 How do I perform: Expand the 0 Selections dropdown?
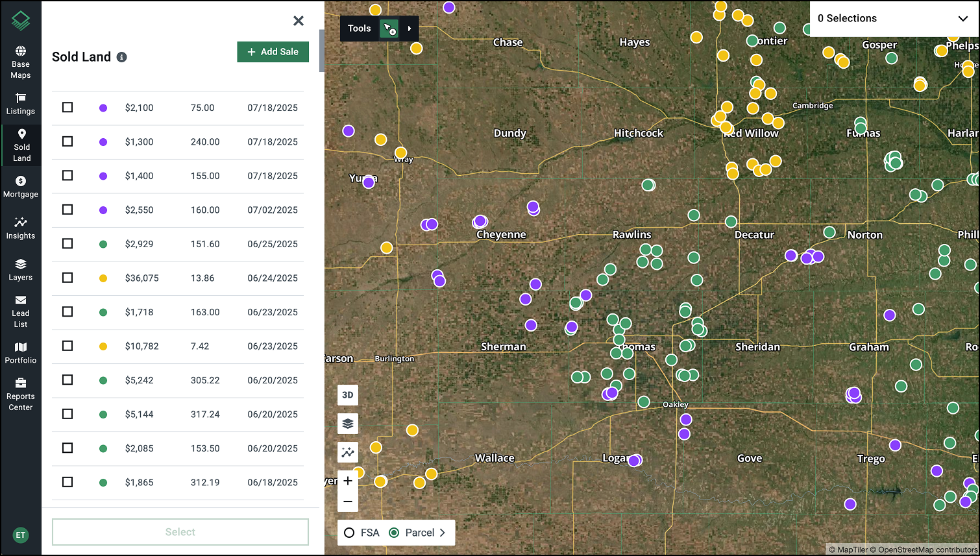pos(963,19)
